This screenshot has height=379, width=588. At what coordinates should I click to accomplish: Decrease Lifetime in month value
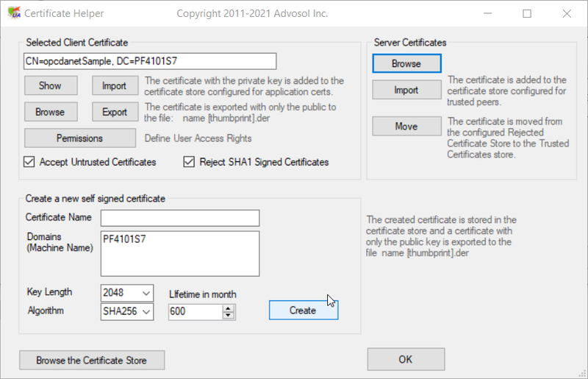click(229, 316)
